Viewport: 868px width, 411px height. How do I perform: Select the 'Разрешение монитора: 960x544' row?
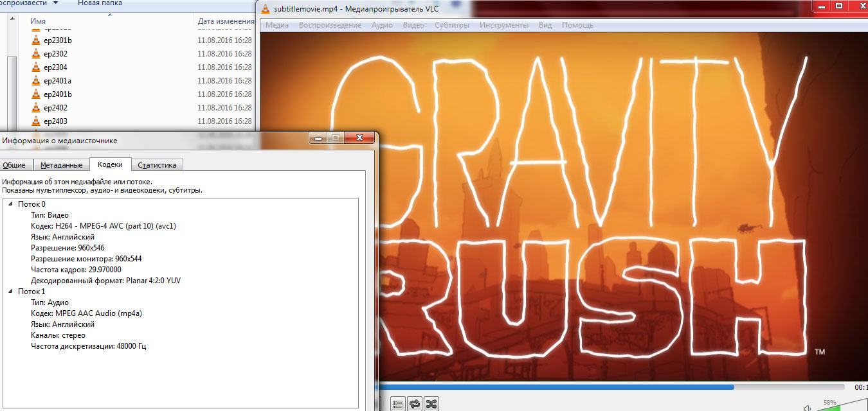85,259
